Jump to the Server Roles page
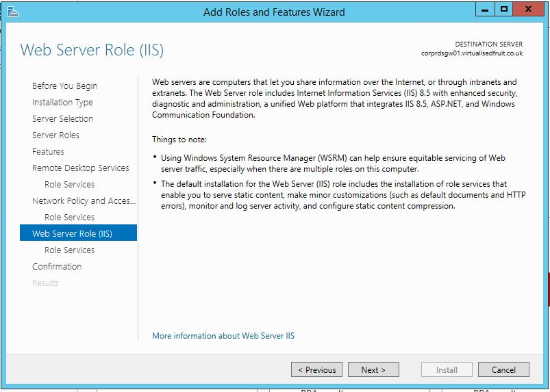This screenshot has height=392, width=550. click(55, 135)
